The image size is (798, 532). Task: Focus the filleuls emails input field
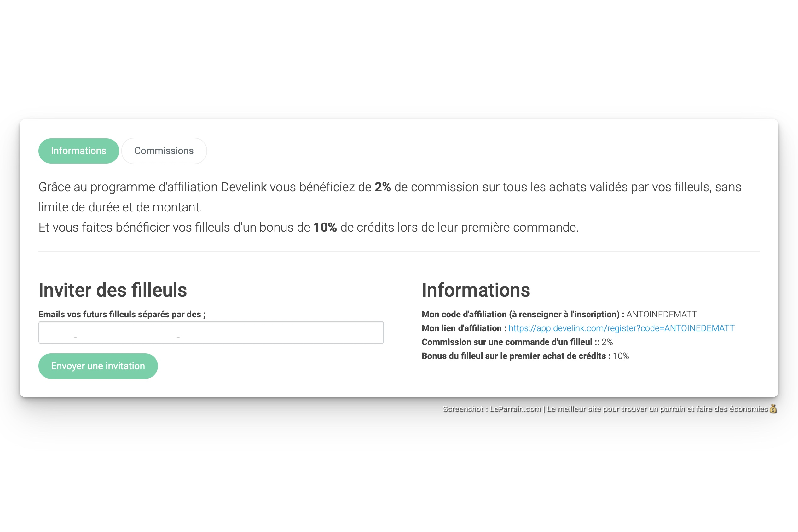(211, 332)
